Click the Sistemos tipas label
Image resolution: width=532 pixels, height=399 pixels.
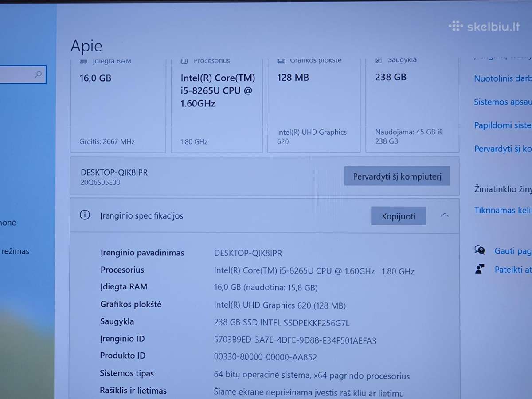[x=126, y=374]
